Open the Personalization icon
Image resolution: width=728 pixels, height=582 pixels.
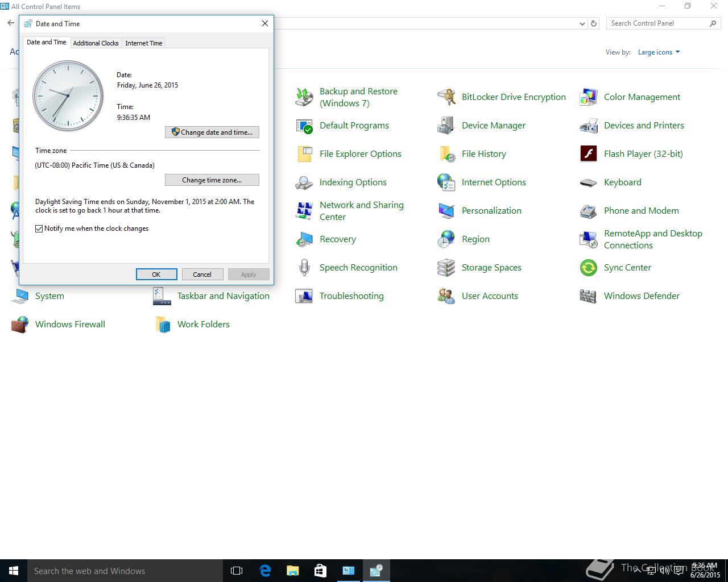click(446, 211)
